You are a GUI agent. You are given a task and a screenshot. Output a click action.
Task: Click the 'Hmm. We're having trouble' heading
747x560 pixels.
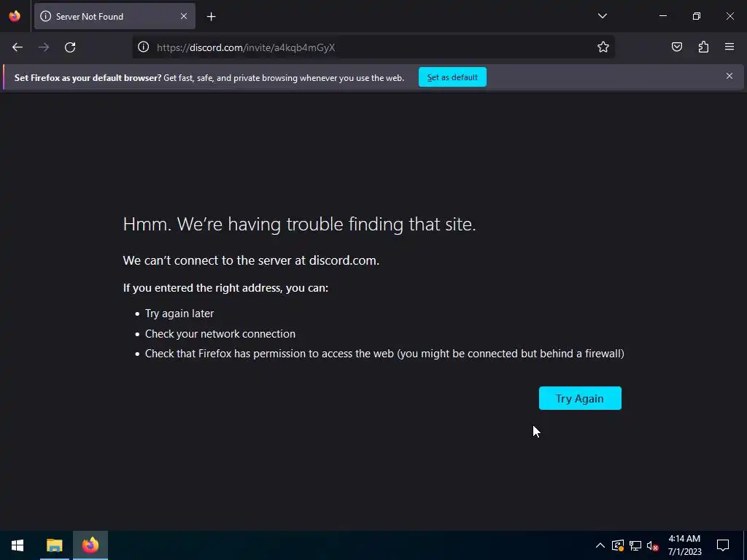(x=299, y=224)
